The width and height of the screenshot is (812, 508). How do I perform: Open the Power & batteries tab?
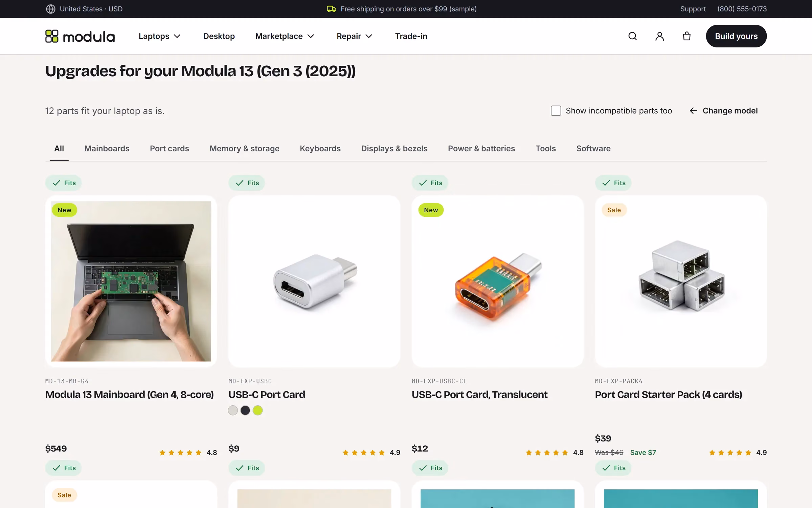[481, 148]
